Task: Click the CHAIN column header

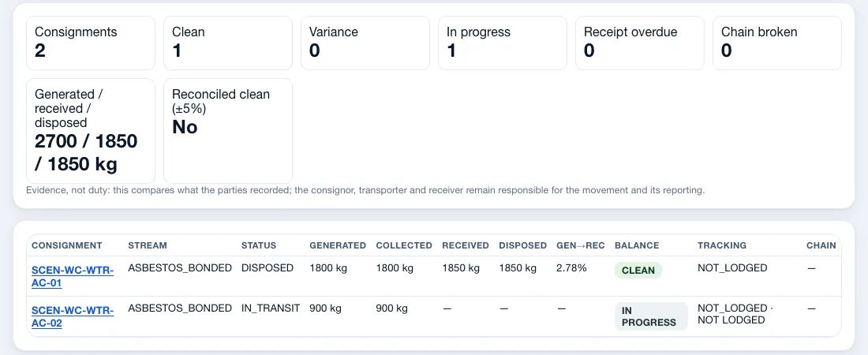Action: 821,245
